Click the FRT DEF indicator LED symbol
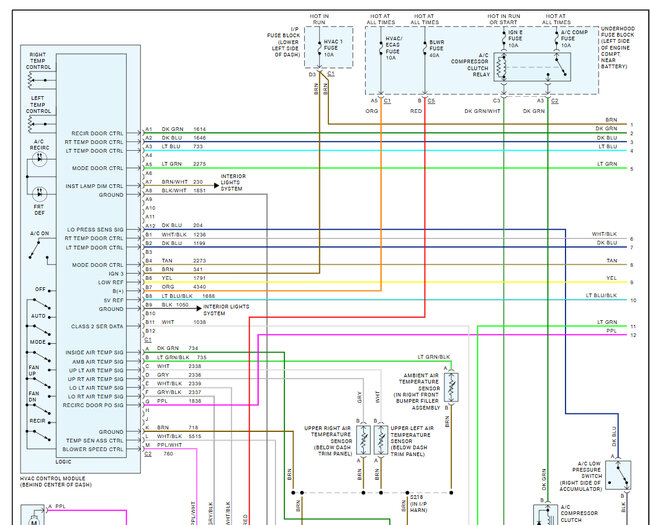This screenshot has width=650, height=525. 40,194
